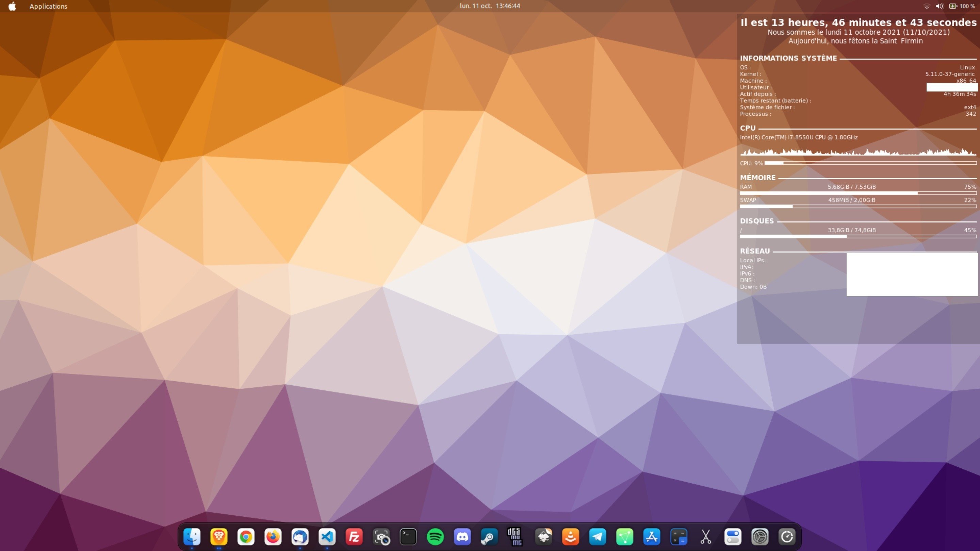Image resolution: width=980 pixels, height=551 pixels.
Task: Open Thunderbird mail client in dock
Action: click(x=300, y=537)
